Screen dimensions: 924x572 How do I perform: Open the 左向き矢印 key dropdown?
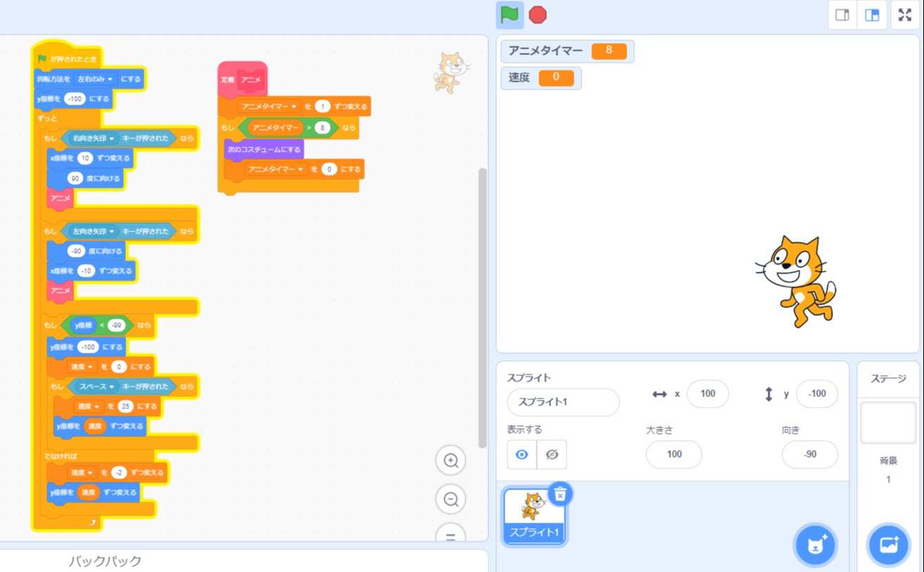(x=94, y=231)
